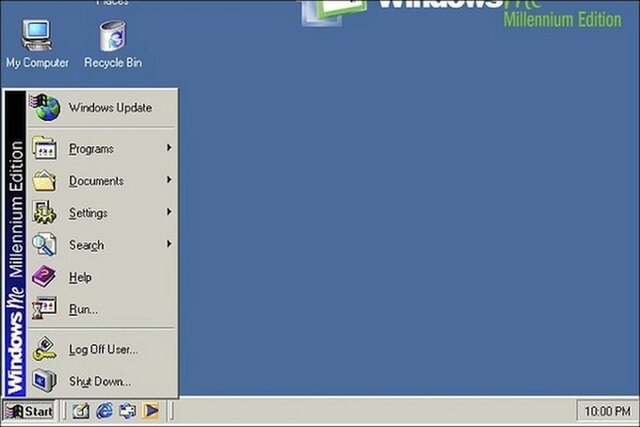Image resolution: width=640 pixels, height=427 pixels.
Task: Click the Run dialog icon
Action: click(x=44, y=308)
